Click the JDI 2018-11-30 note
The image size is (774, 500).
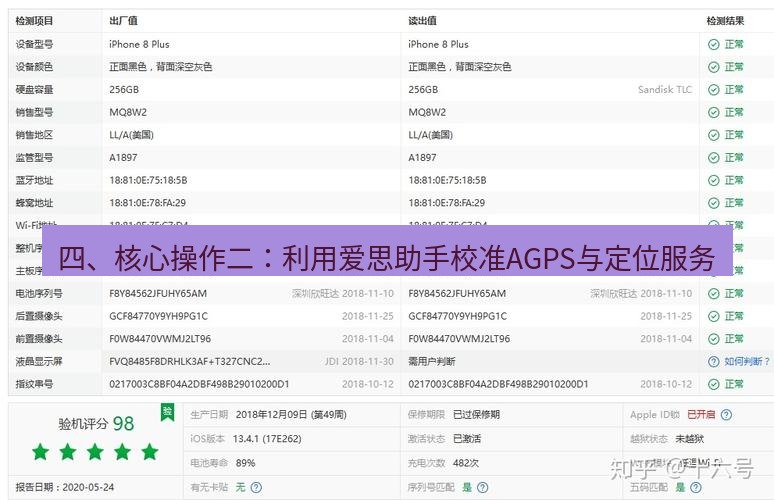pyautogui.click(x=359, y=362)
